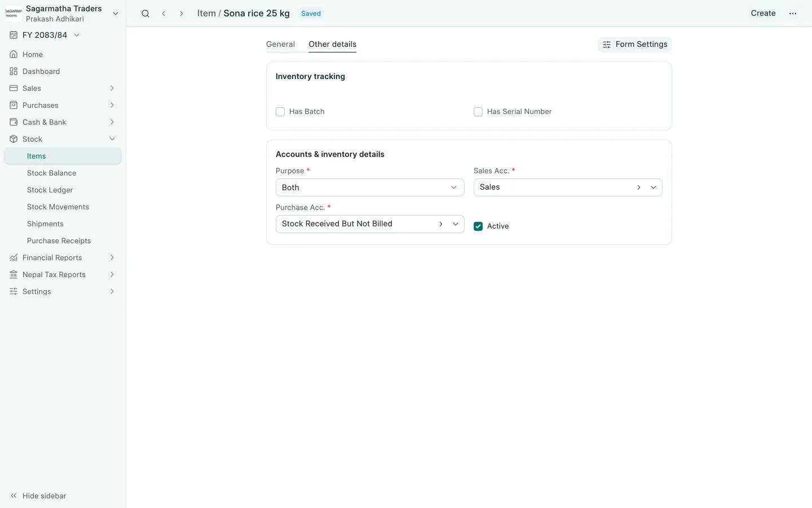The width and height of the screenshot is (812, 508).
Task: Expand the Nepal Tax Reports chevron
Action: [112, 274]
